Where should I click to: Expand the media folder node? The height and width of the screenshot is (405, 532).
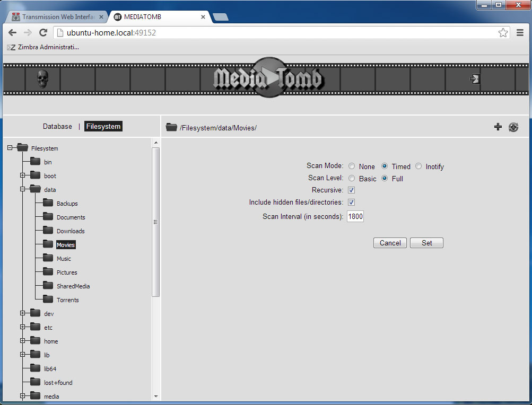22,396
